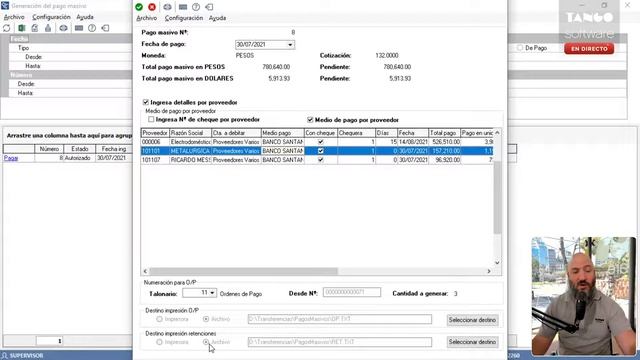Select provider row 101107 RICARDO
640x360 pixels.
tap(317, 160)
